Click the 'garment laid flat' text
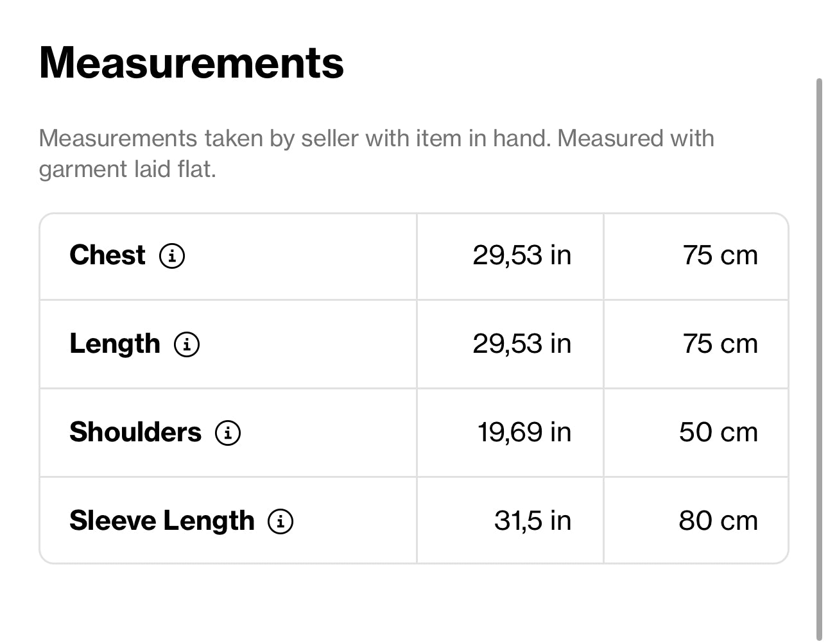 [x=127, y=169]
